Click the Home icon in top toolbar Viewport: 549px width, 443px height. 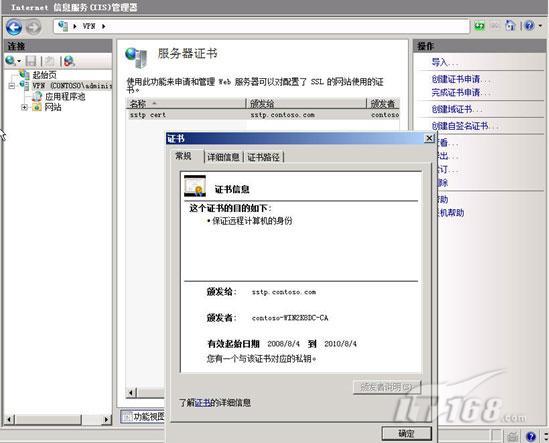point(510,26)
